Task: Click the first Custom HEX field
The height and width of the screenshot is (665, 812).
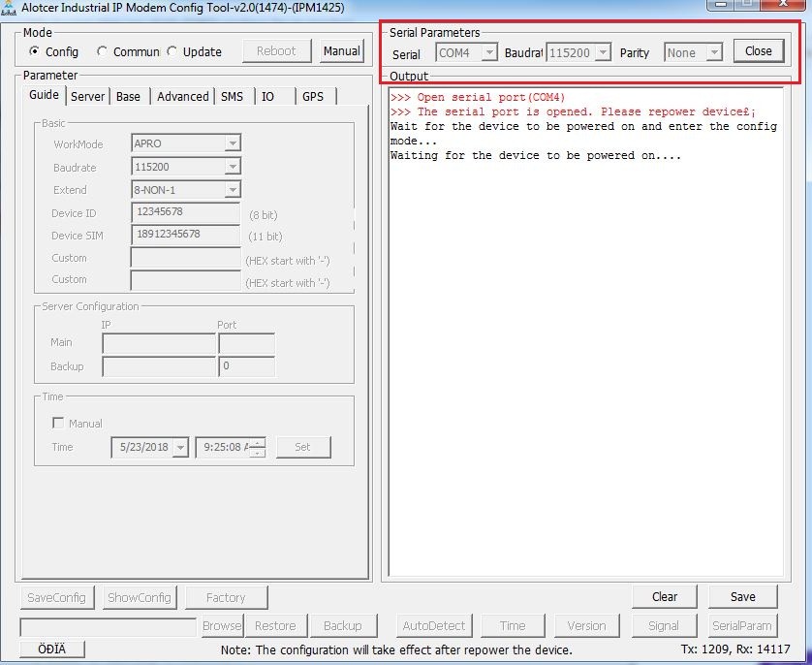Action: click(185, 258)
